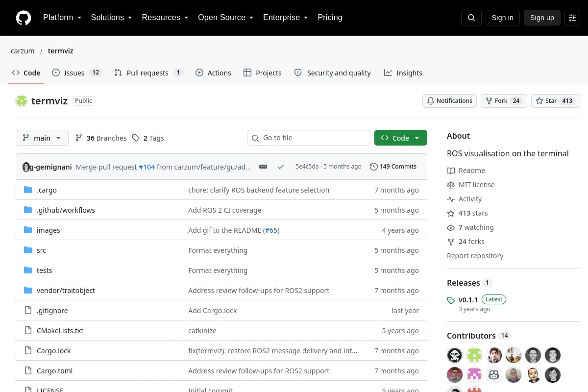Viewport: 588px width, 392px height.
Task: Click the Sign in button
Action: 502,18
